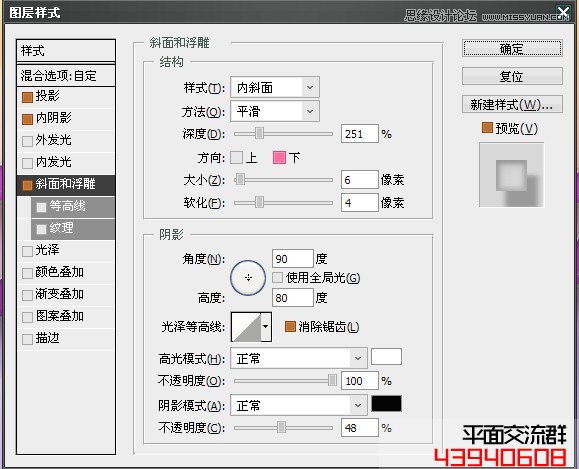This screenshot has height=469, width=579.
Task: Enable the 颜色叠加 checkbox
Action: point(27,273)
